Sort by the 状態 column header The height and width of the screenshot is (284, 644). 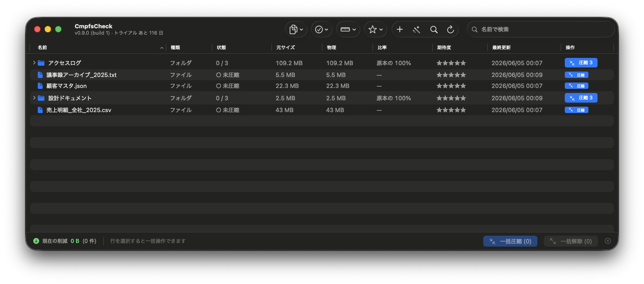point(221,47)
